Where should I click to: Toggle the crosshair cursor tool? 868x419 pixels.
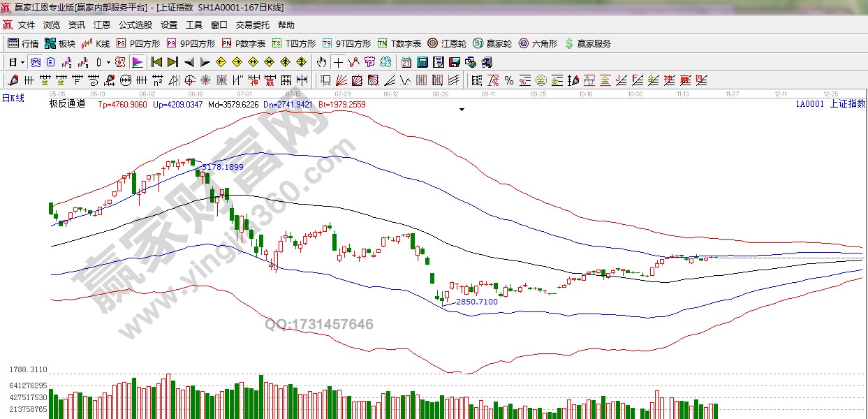(338, 62)
